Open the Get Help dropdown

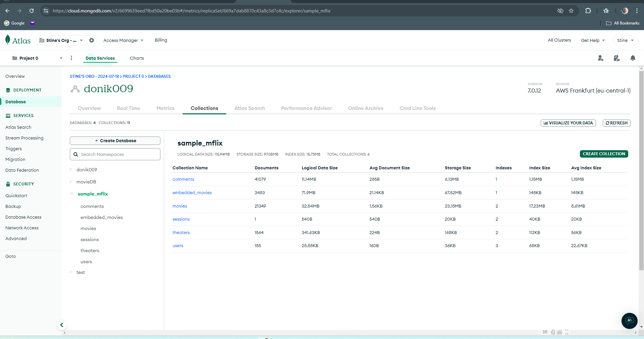(593, 40)
